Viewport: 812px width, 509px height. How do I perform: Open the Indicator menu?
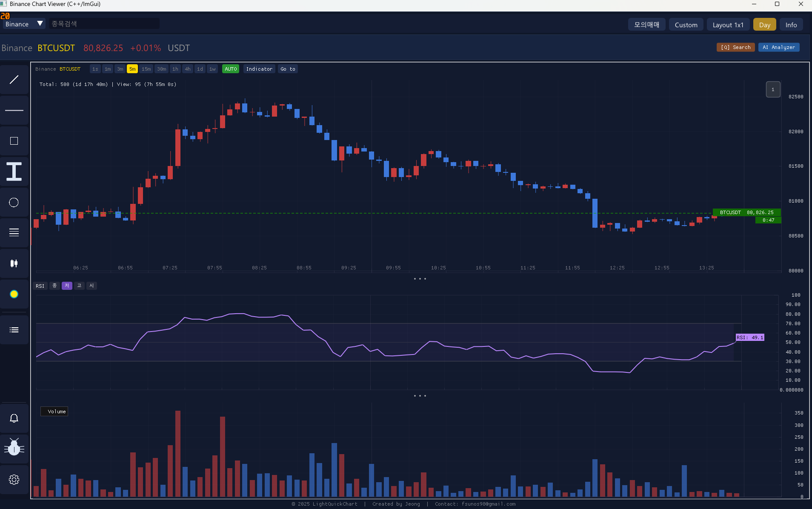[259, 69]
